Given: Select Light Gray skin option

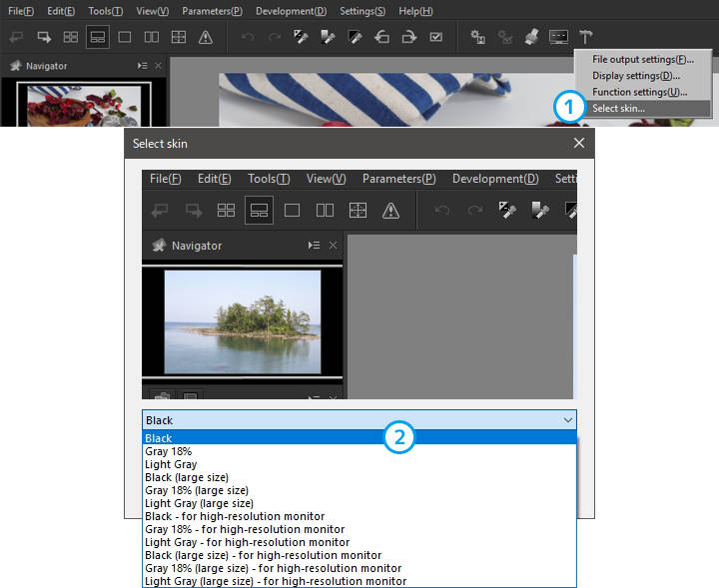Looking at the screenshot, I should (359, 464).
